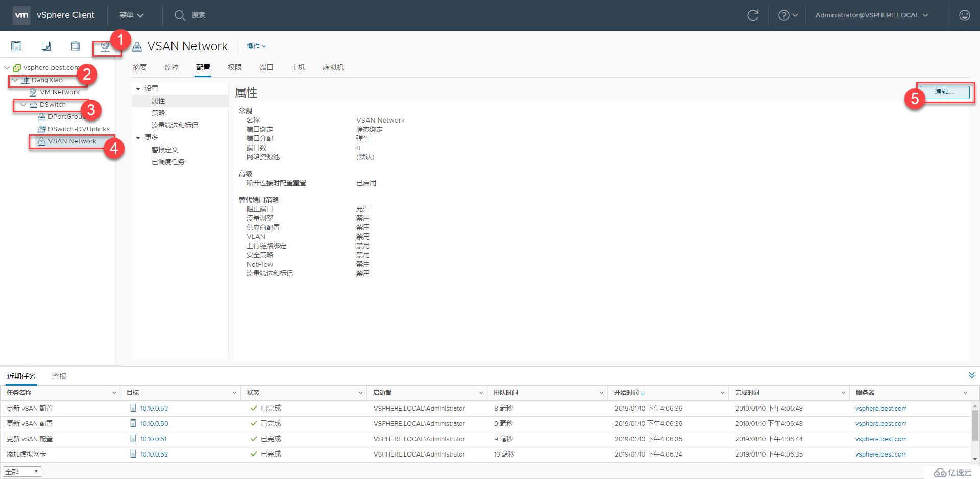Select the DSwitch tree item
The height and width of the screenshot is (479, 980).
click(53, 105)
